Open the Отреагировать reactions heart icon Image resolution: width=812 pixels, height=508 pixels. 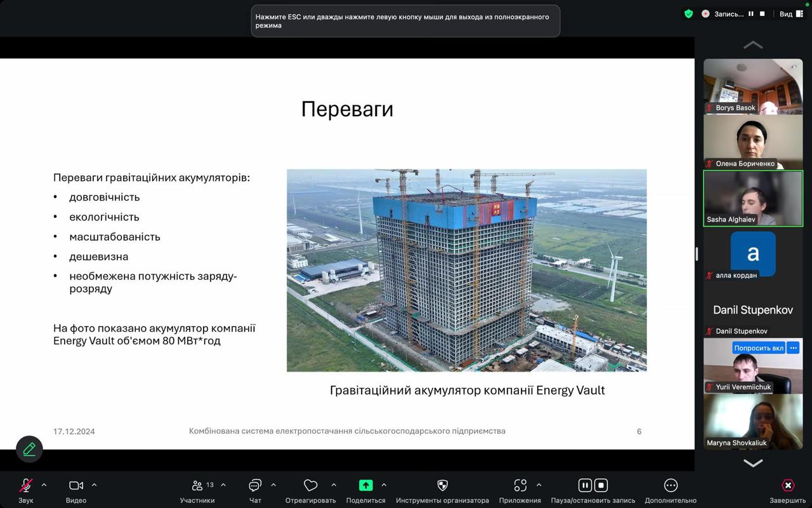310,485
